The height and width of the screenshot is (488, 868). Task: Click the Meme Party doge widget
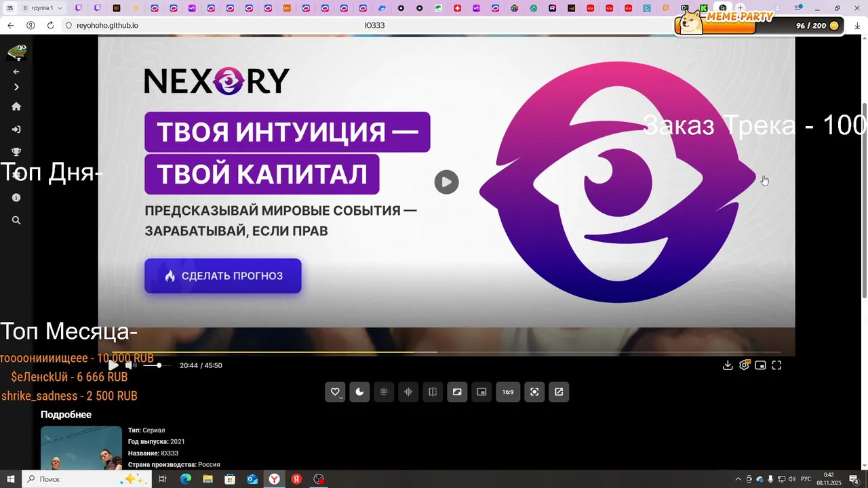click(722, 24)
